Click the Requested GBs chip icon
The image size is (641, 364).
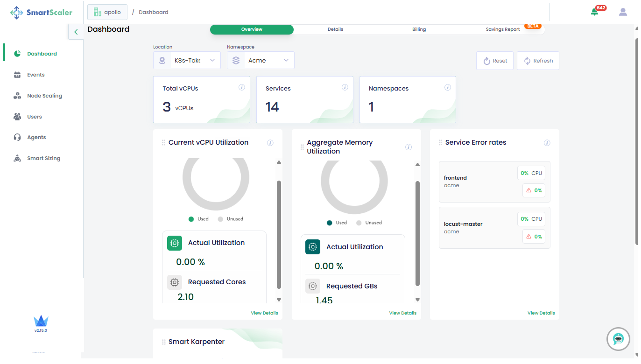tap(313, 286)
